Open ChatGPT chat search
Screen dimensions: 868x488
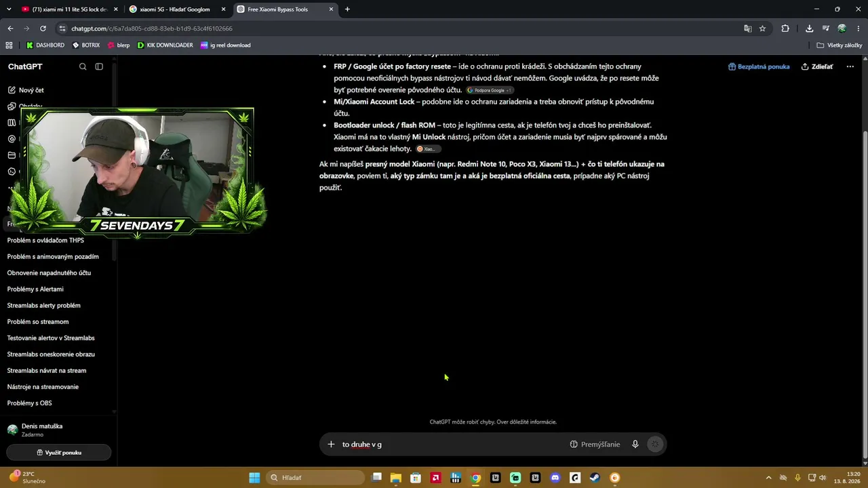pos(83,66)
